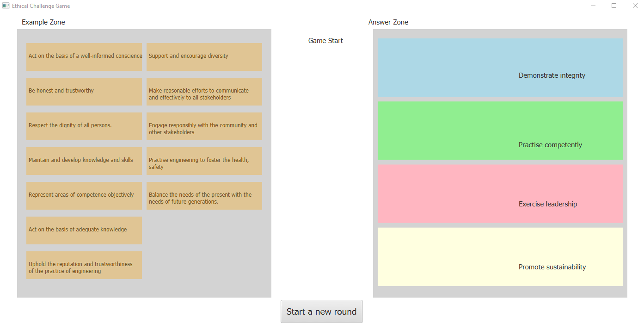Click 'Act on the basis of adequate knowledge' card
The image size is (644, 336).
84,230
